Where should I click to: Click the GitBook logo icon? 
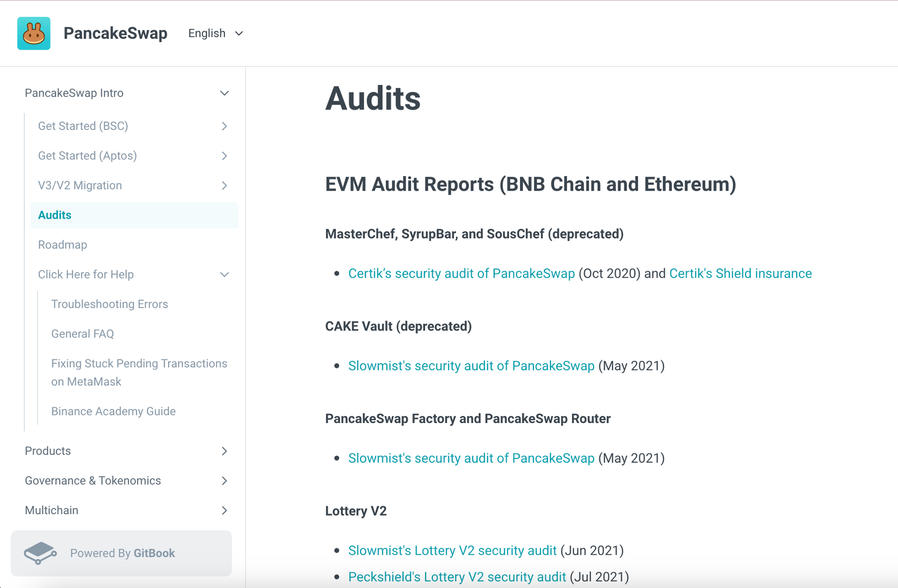click(x=40, y=553)
